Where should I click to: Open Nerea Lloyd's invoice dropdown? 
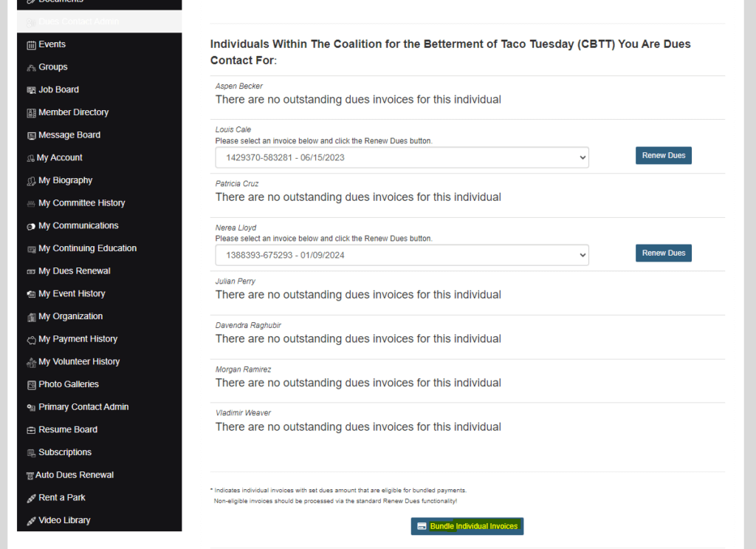[x=402, y=255]
